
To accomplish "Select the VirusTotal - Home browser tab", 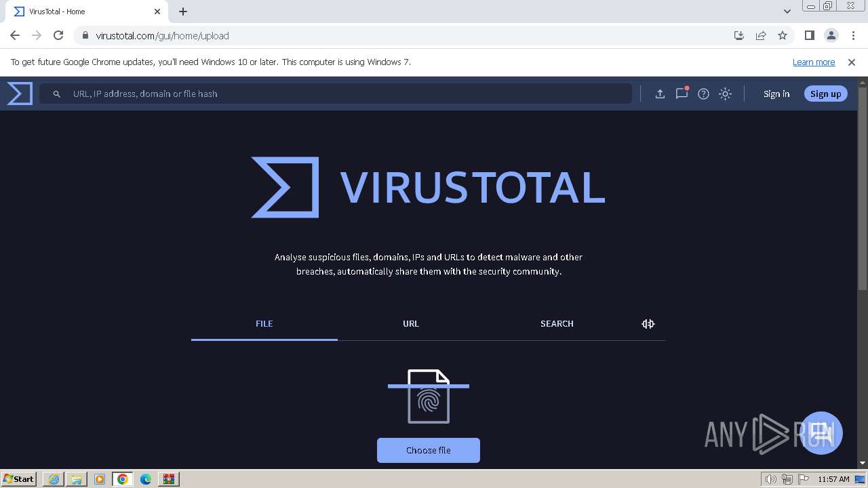I will tap(86, 12).
